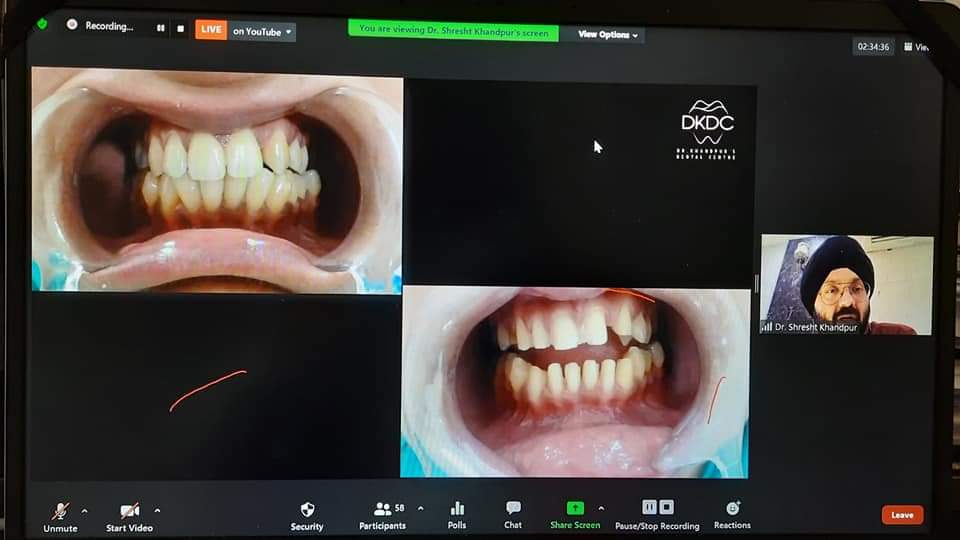The height and width of the screenshot is (540, 960).
Task: Open the on YouTube dropdown
Action: click(x=262, y=31)
